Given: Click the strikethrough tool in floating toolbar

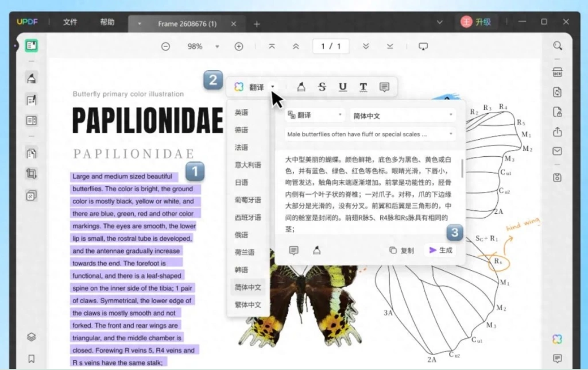Looking at the screenshot, I should 322,87.
